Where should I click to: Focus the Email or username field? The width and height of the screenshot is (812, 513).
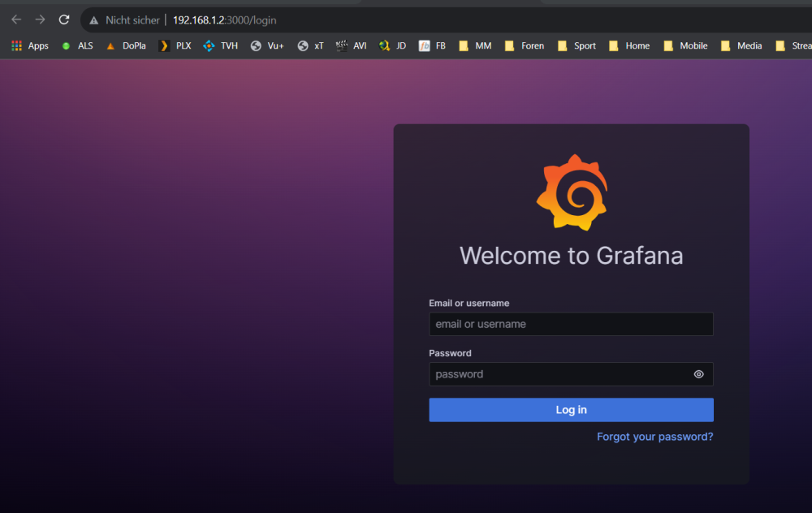coord(571,324)
